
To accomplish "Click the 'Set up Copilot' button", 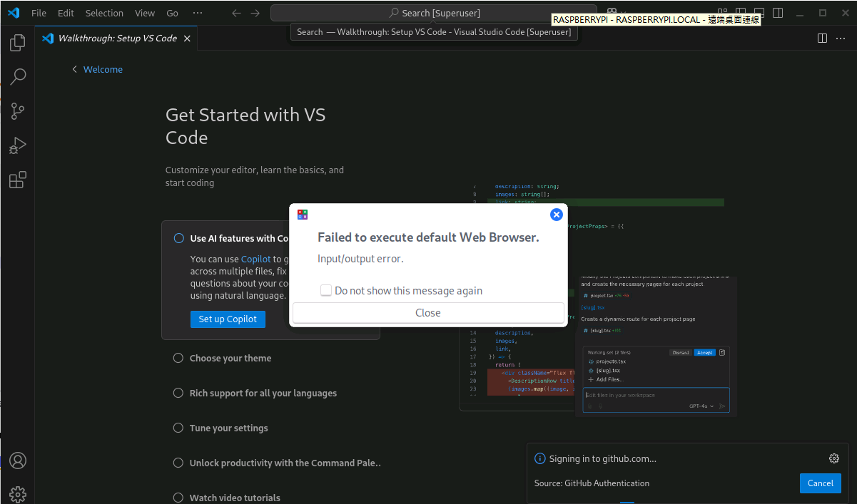I will (x=228, y=319).
